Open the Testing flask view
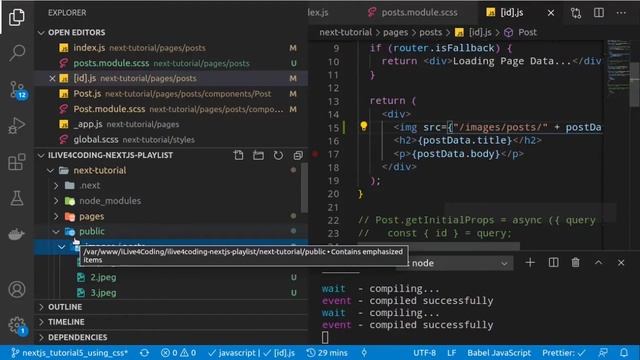The image size is (640, 360). (17, 198)
